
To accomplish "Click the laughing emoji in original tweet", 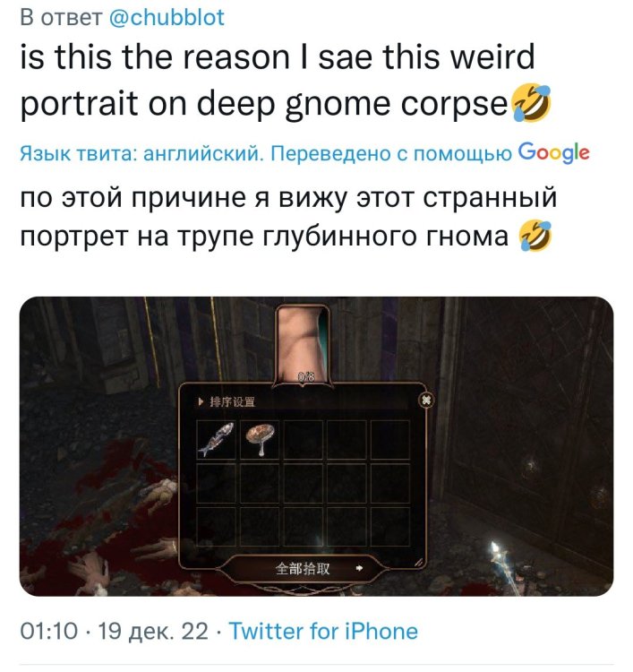I will tap(532, 103).
